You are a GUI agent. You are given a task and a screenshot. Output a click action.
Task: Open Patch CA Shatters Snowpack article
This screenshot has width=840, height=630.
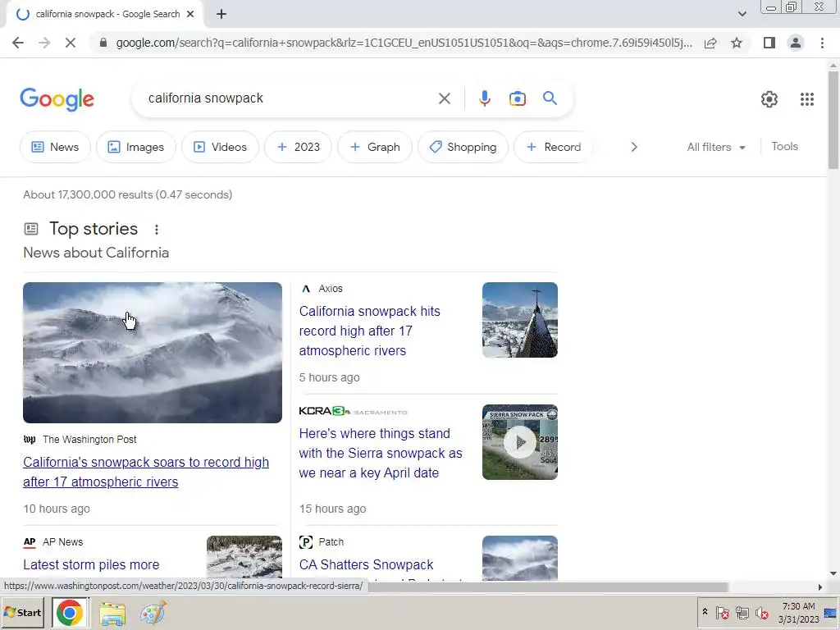tap(367, 564)
